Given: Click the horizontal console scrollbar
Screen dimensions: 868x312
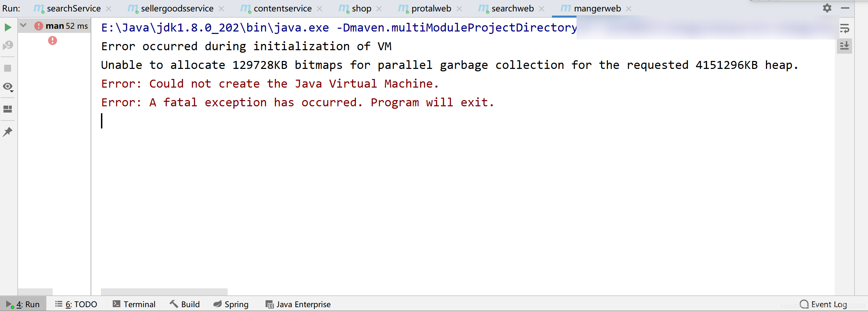Looking at the screenshot, I should coord(164,292).
